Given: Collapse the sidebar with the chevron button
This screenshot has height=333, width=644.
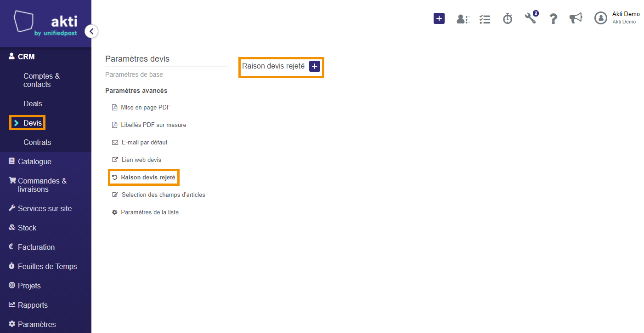Looking at the screenshot, I should pyautogui.click(x=91, y=31).
